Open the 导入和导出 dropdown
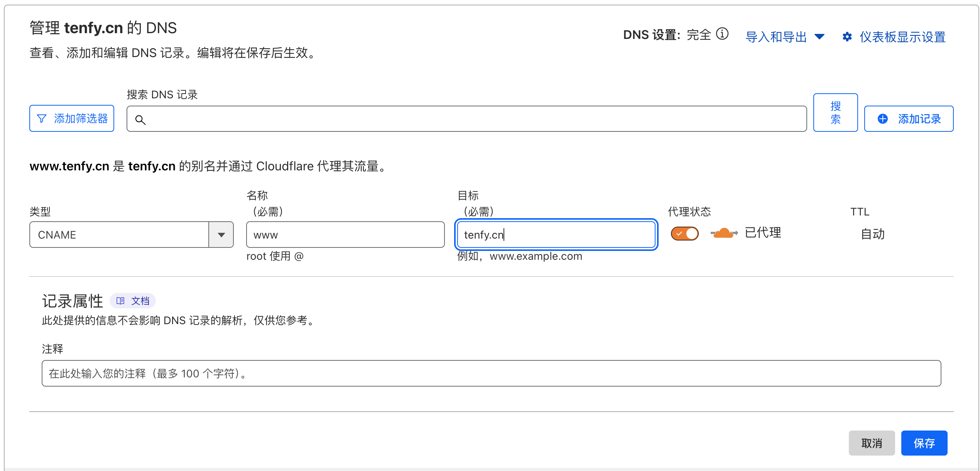The height and width of the screenshot is (471, 980). (785, 37)
